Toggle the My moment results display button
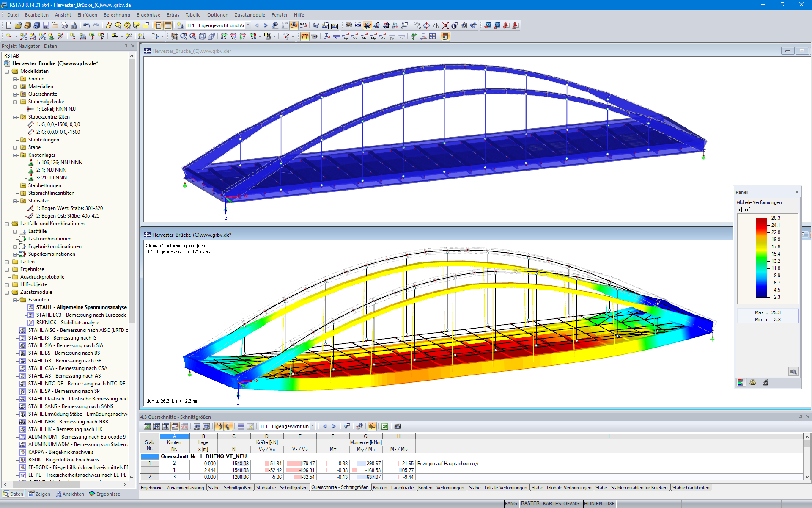Viewport: 812px width, 508px height. point(373,37)
